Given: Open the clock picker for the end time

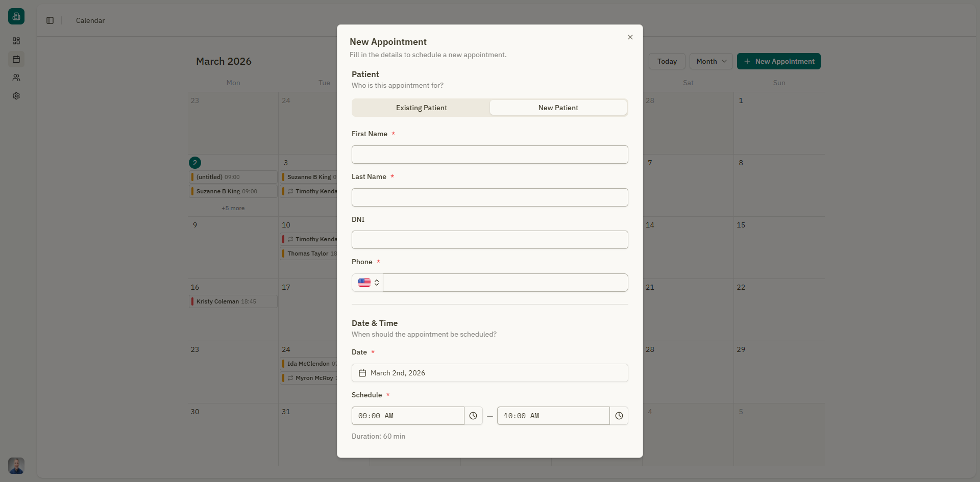Looking at the screenshot, I should point(619,416).
